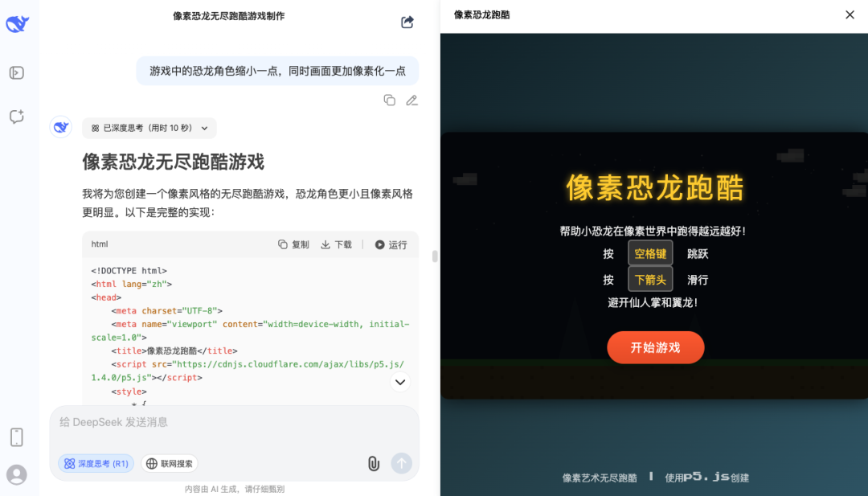The image size is (868, 496).
Task: Click the 使用P5.js创建 footer text
Action: (707, 478)
